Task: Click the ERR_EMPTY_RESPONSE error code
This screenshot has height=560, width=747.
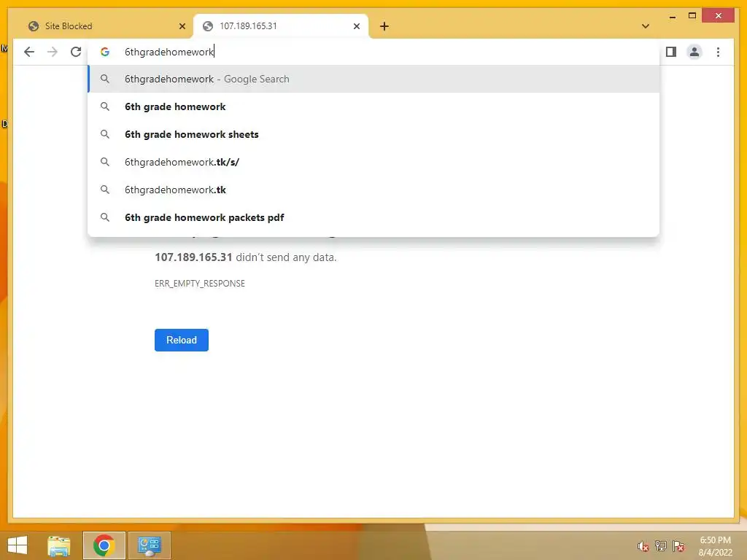Action: 200,284
